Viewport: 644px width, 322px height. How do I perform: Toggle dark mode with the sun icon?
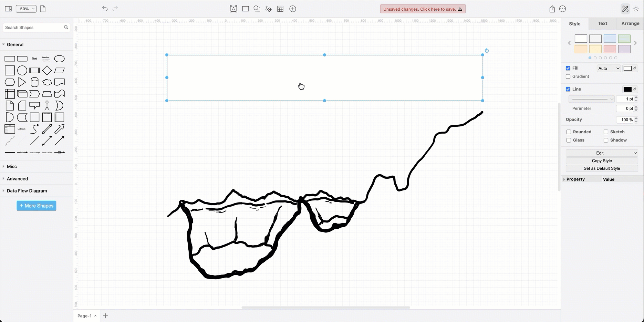636,9
